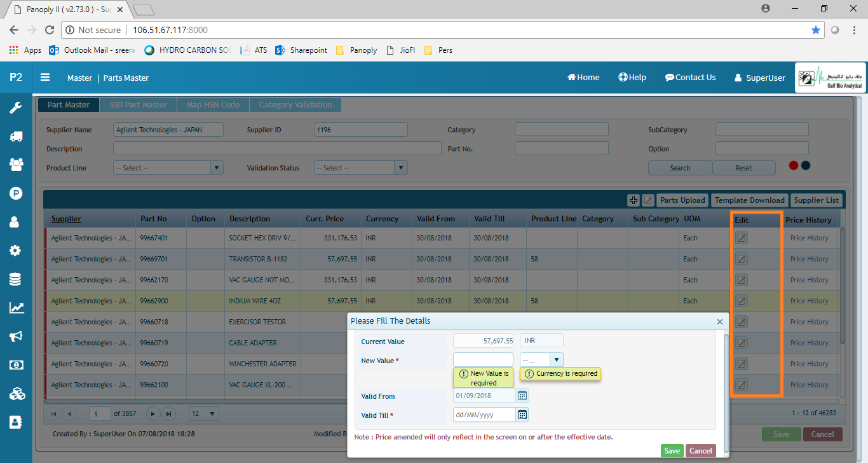Image resolution: width=868 pixels, height=463 pixels.
Task: Go to the first grid page
Action: (x=53, y=413)
